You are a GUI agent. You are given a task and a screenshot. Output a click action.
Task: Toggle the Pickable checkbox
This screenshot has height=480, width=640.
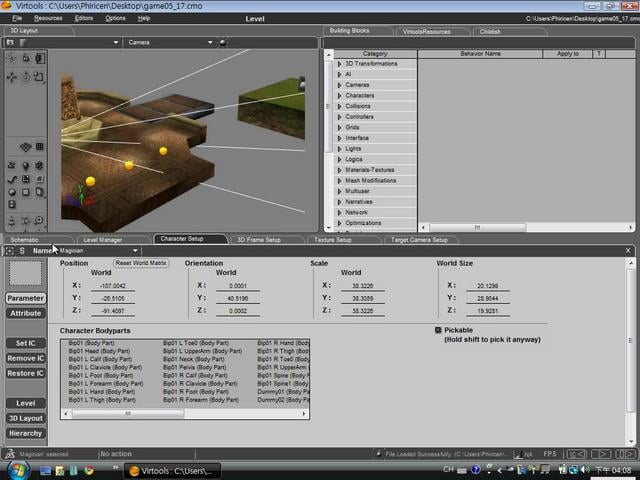click(x=438, y=330)
